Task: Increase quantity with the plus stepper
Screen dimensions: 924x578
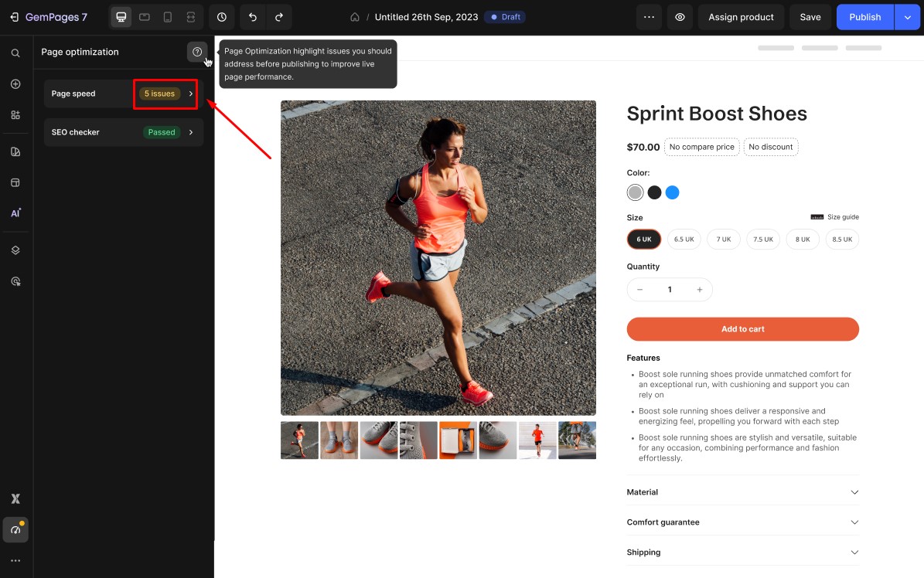Action: pos(699,289)
